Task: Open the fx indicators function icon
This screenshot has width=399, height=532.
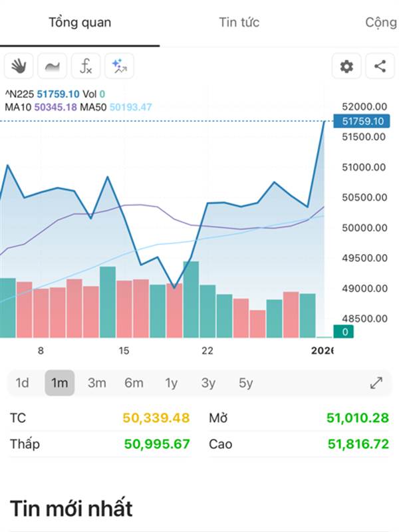Action: [x=86, y=66]
